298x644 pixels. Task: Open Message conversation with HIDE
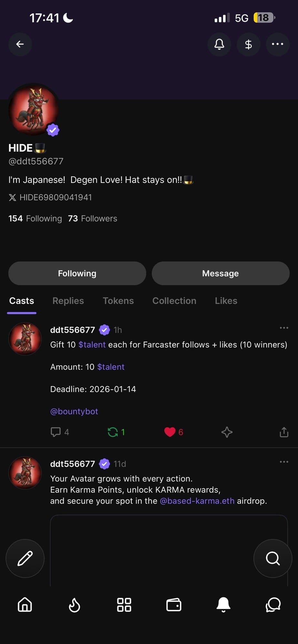point(220,273)
